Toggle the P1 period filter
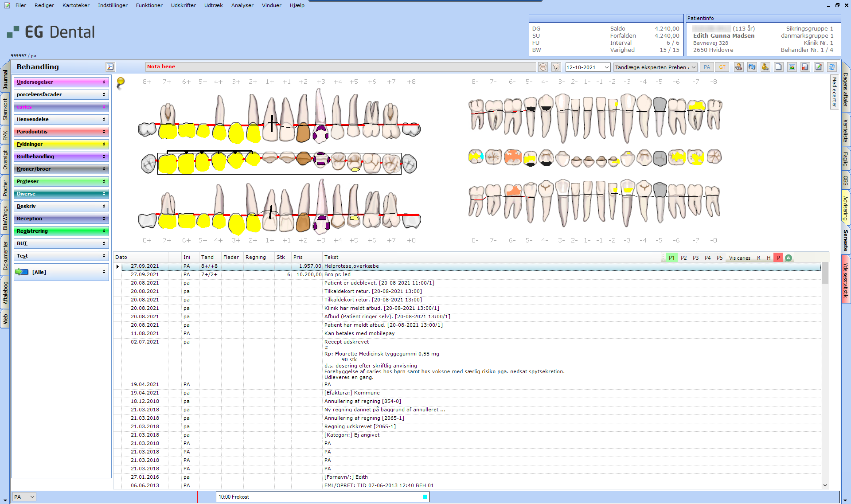The width and height of the screenshot is (851, 504). [671, 258]
